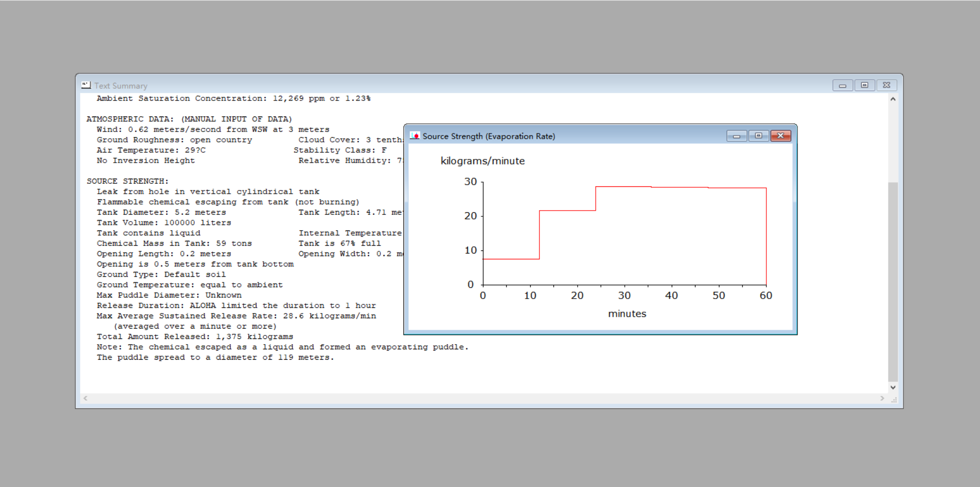Maximize the Text Summary window
This screenshot has height=487, width=980.
click(x=864, y=85)
